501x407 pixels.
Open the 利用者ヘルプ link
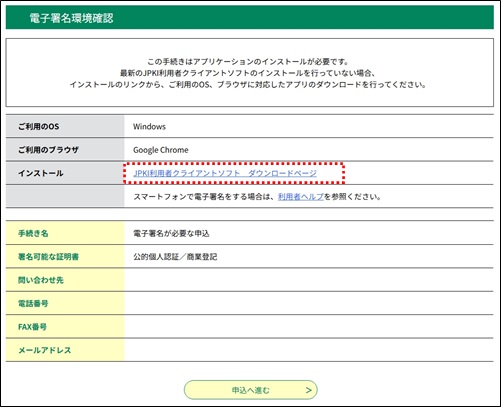click(301, 197)
